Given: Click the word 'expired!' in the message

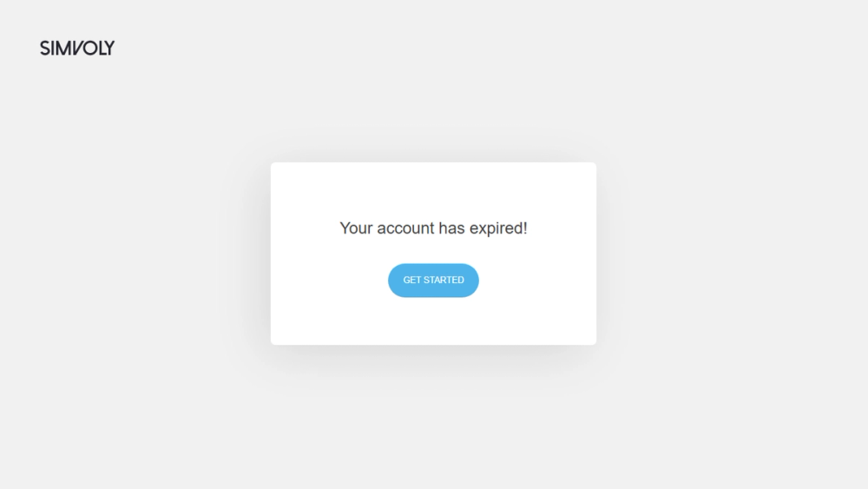Looking at the screenshot, I should (498, 228).
